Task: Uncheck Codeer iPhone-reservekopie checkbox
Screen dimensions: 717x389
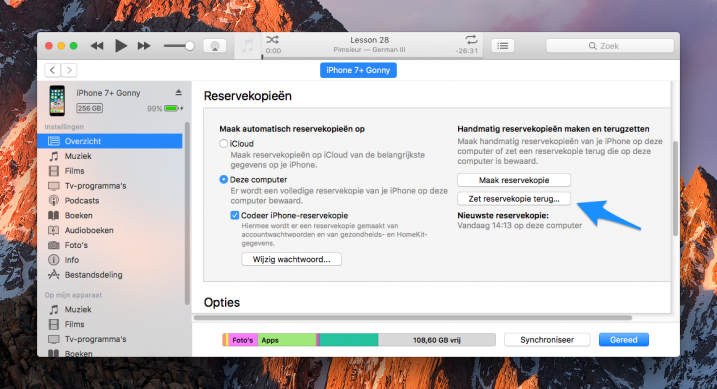Action: coord(235,215)
